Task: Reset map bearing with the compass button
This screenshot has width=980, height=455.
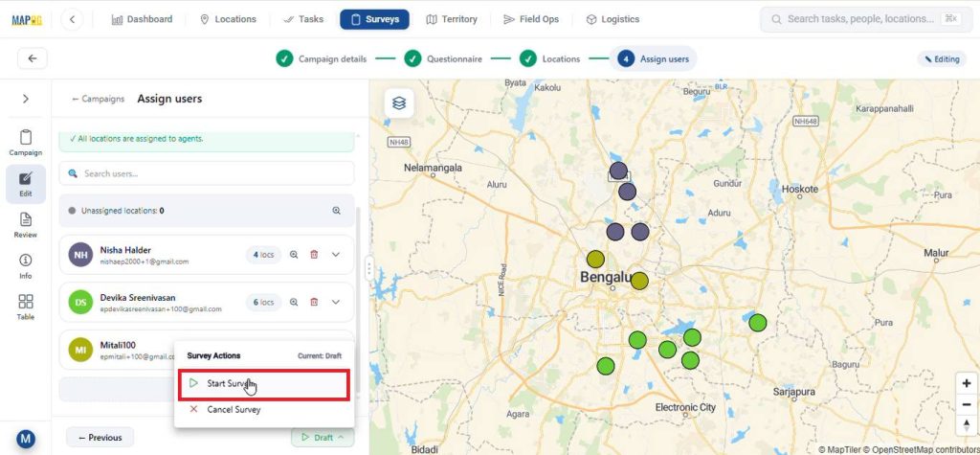Action: 967,423
